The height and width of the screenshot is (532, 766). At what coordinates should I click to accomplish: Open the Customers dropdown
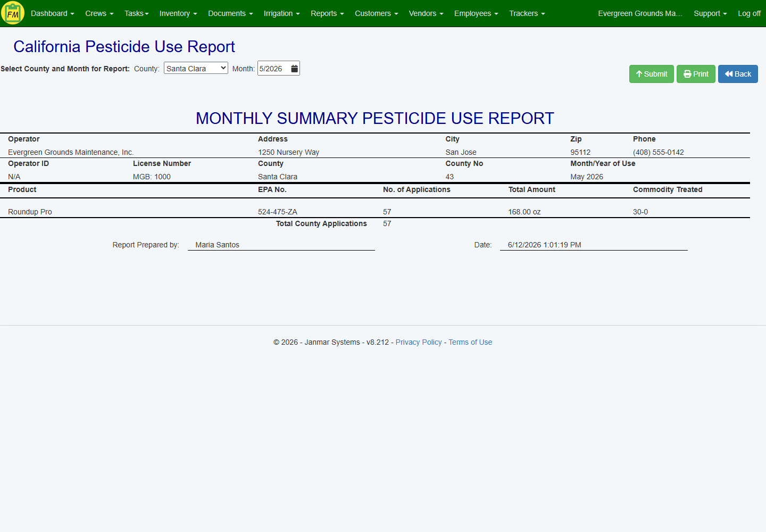click(x=377, y=13)
